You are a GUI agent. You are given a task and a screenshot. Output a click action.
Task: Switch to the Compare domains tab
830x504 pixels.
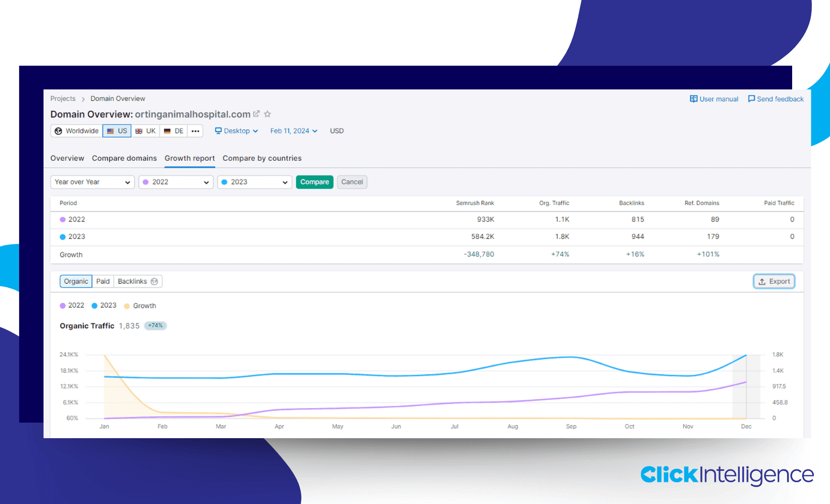(124, 158)
